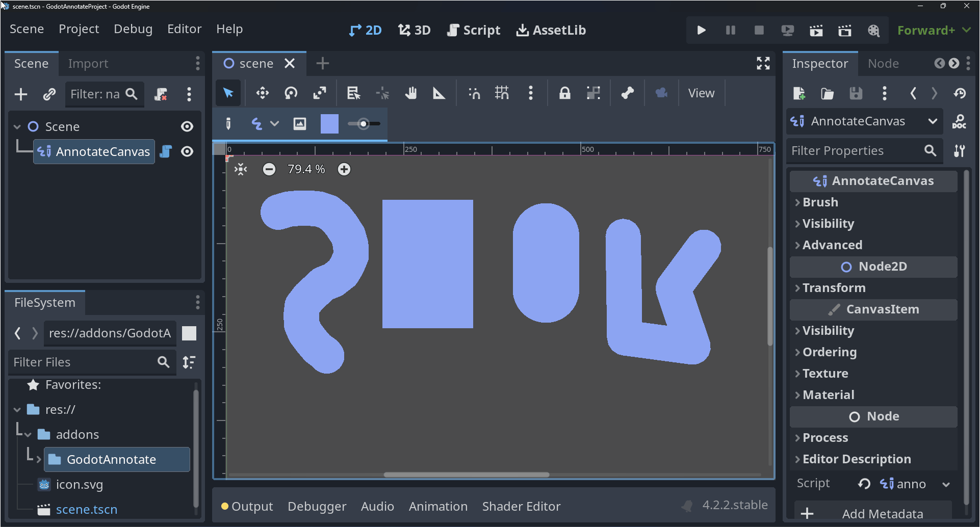This screenshot has height=527, width=980.
Task: Open the Editor menu
Action: pyautogui.click(x=184, y=29)
